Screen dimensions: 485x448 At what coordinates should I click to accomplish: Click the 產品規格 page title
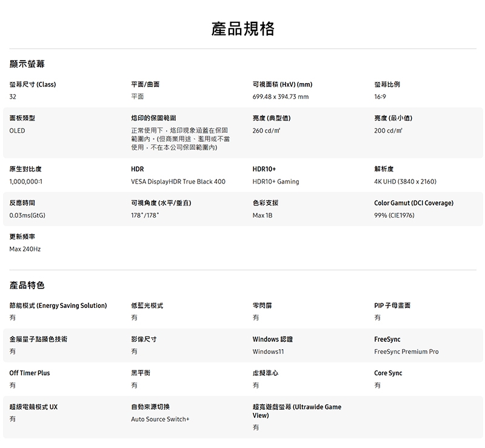click(242, 28)
